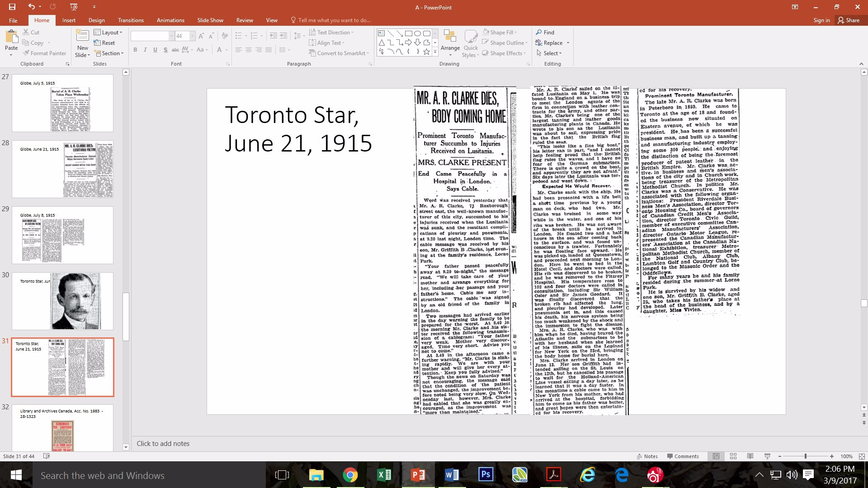Select slide 30 thumbnail with portrait
Image resolution: width=868 pixels, height=488 pixels.
pos(62,301)
